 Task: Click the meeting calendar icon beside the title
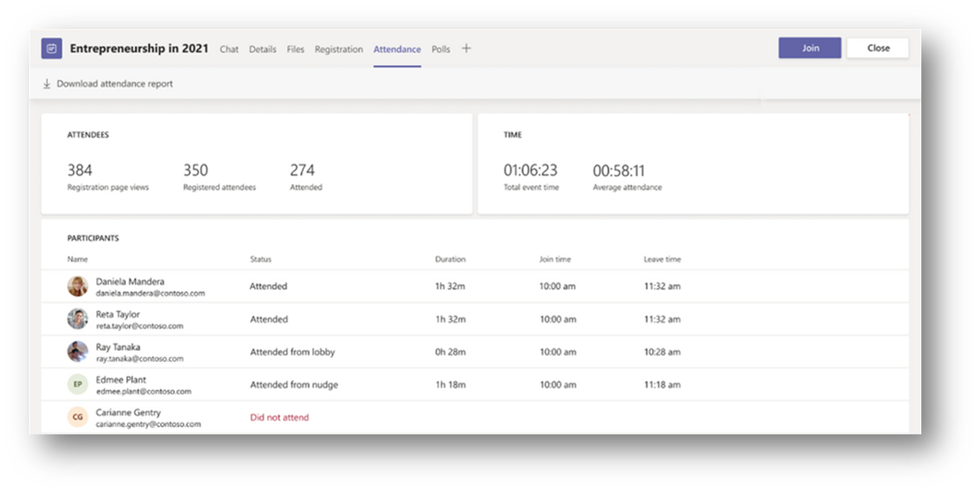click(x=52, y=48)
